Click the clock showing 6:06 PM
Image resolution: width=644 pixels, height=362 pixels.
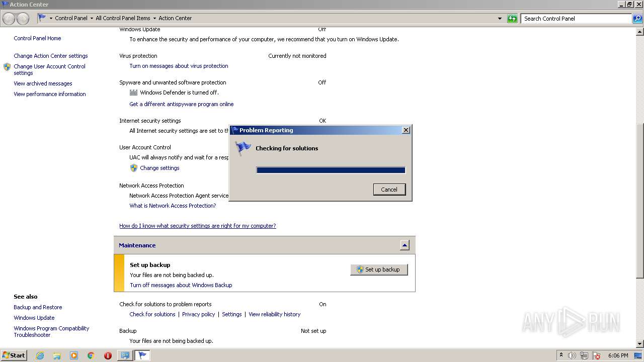[x=618, y=355]
